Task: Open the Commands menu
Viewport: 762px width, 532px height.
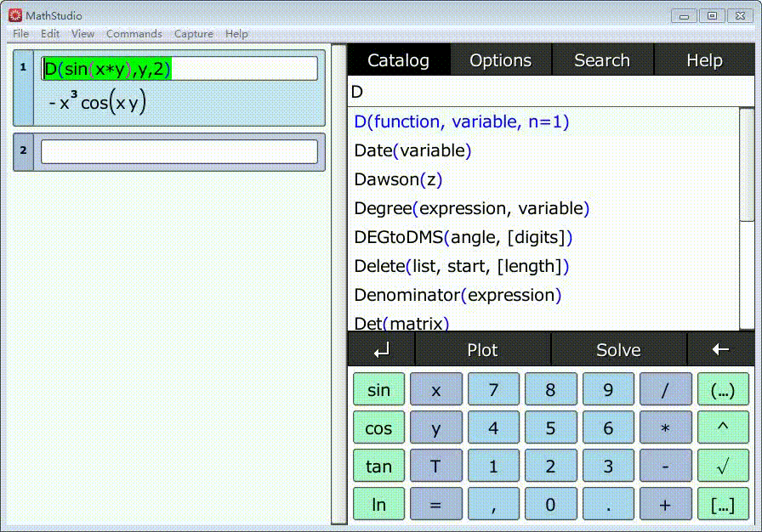Action: tap(134, 33)
